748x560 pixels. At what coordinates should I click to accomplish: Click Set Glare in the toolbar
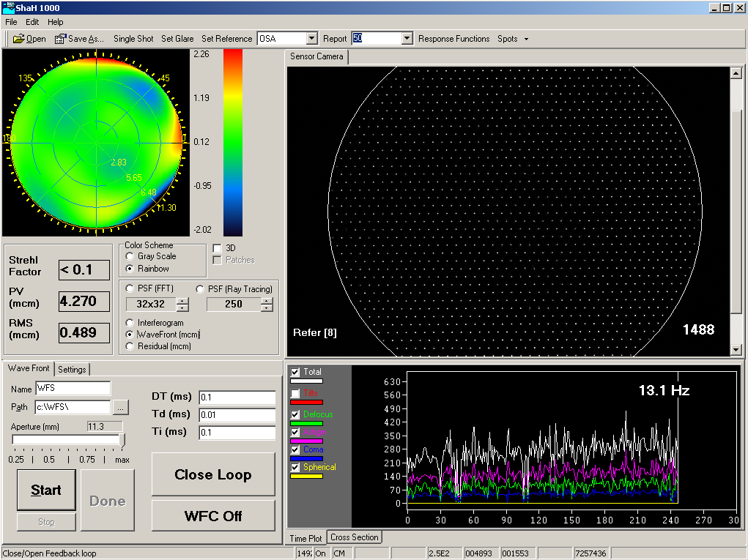(x=177, y=38)
